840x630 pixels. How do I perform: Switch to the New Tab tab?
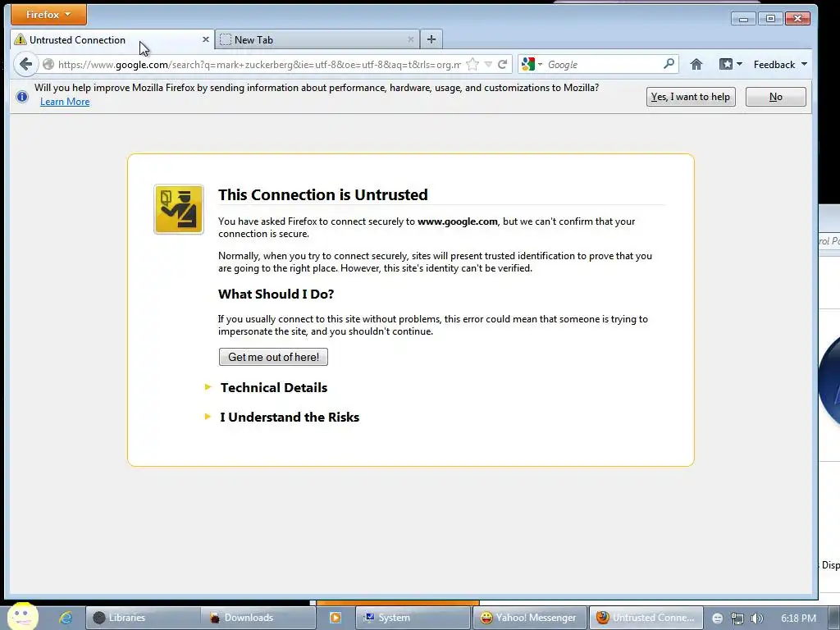[317, 39]
